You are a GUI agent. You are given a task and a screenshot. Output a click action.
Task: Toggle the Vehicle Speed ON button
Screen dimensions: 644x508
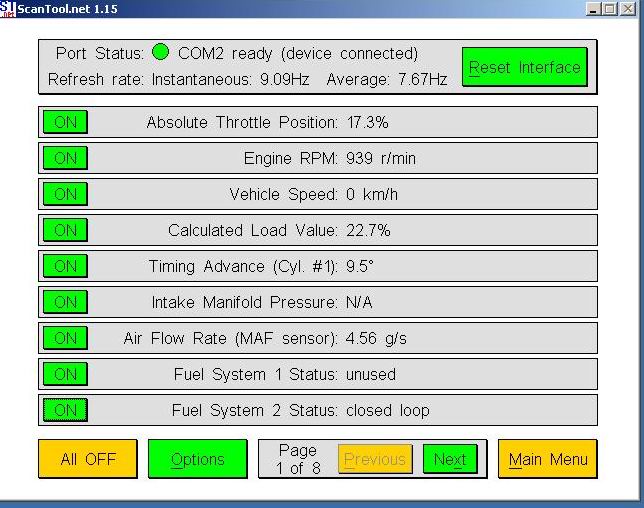65,194
